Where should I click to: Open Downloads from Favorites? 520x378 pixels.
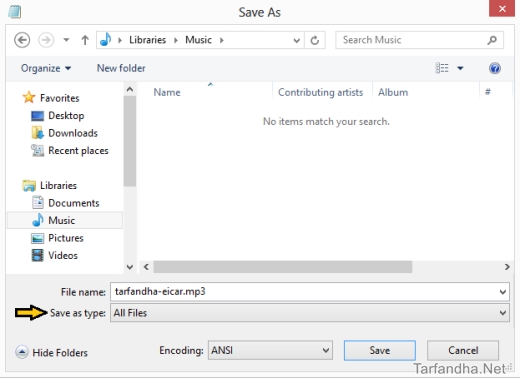pos(73,133)
